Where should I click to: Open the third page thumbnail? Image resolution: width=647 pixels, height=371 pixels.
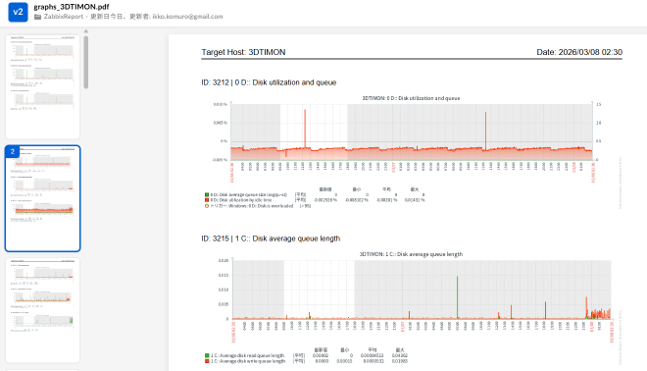tap(43, 310)
